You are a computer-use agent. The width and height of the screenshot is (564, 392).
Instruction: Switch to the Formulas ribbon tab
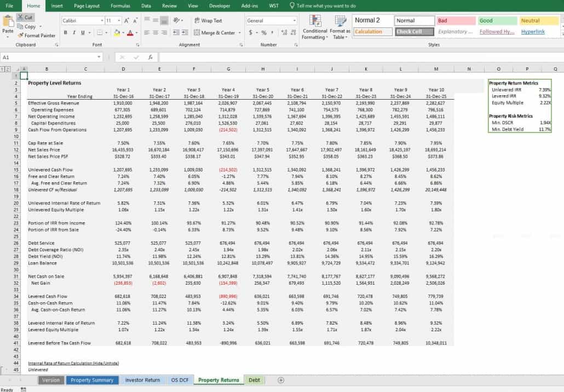point(120,6)
